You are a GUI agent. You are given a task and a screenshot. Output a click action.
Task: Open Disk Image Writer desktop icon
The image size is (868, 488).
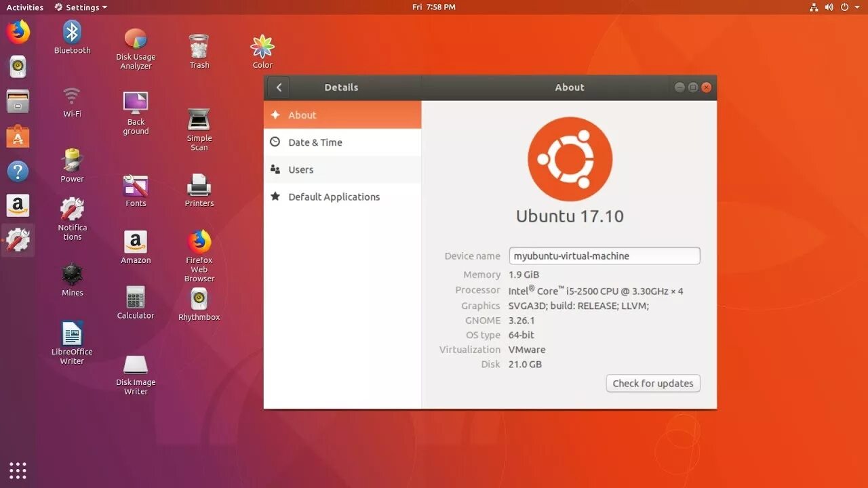pyautogui.click(x=136, y=375)
